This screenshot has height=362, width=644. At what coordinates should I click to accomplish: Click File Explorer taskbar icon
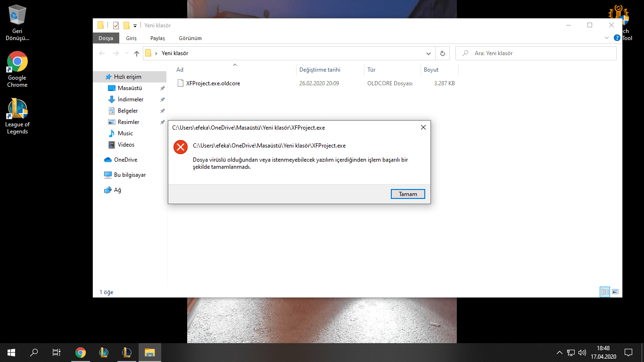click(150, 352)
